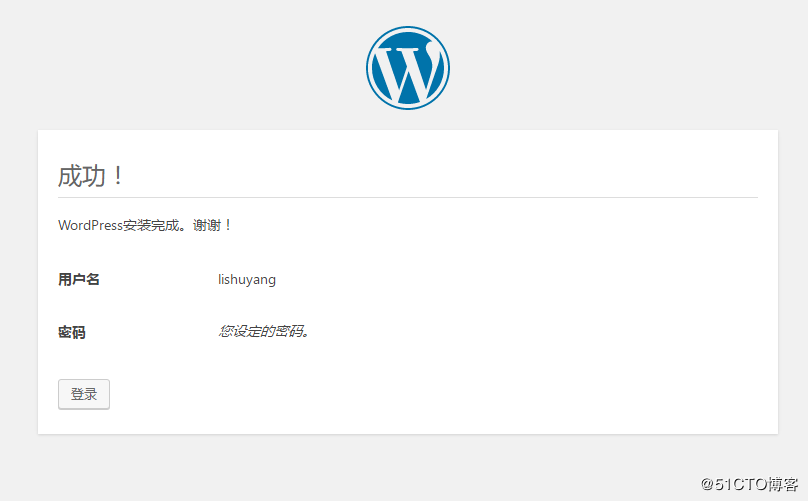
Task: Click the 成功！ heading
Action: tap(91, 176)
